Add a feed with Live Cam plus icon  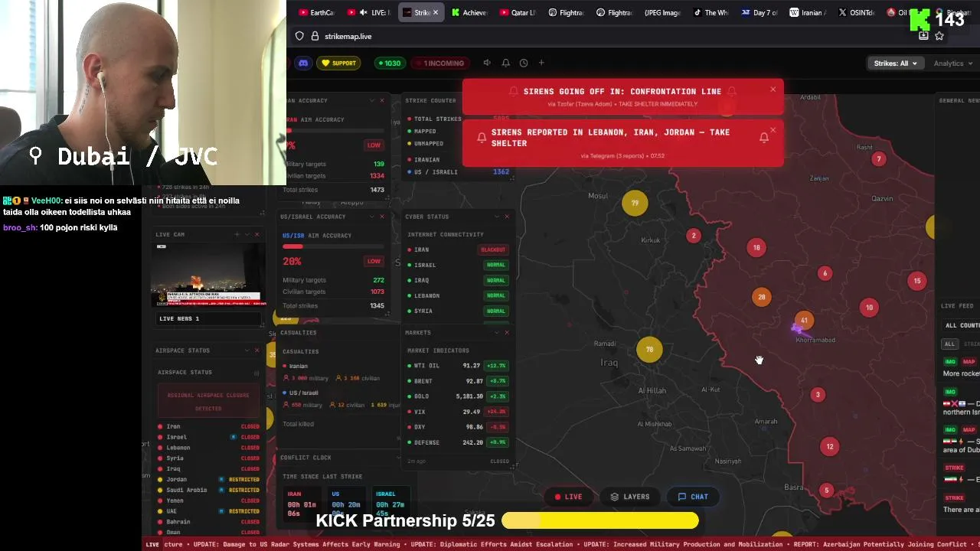click(237, 234)
